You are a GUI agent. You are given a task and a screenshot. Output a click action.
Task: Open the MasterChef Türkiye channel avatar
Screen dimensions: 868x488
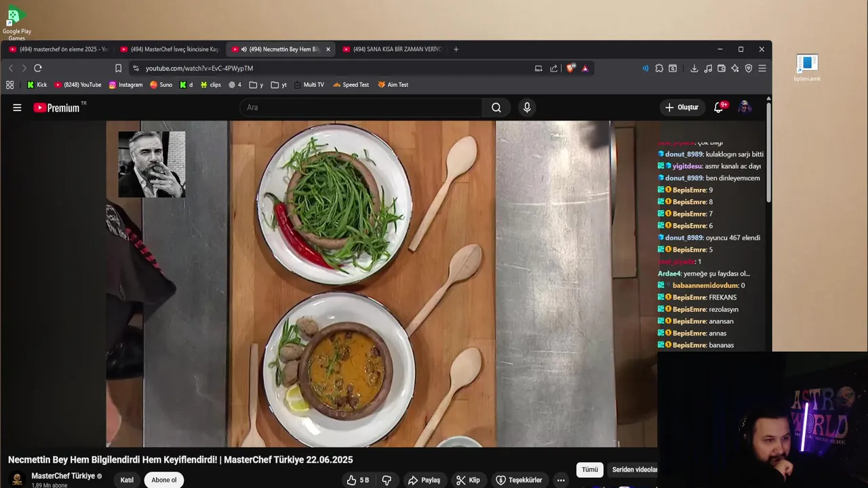18,479
